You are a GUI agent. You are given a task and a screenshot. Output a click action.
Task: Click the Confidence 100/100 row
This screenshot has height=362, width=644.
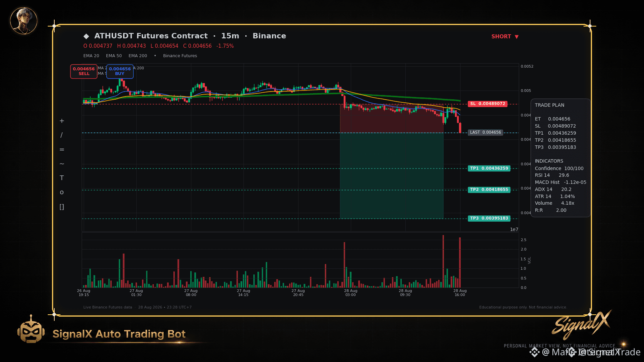(x=559, y=168)
